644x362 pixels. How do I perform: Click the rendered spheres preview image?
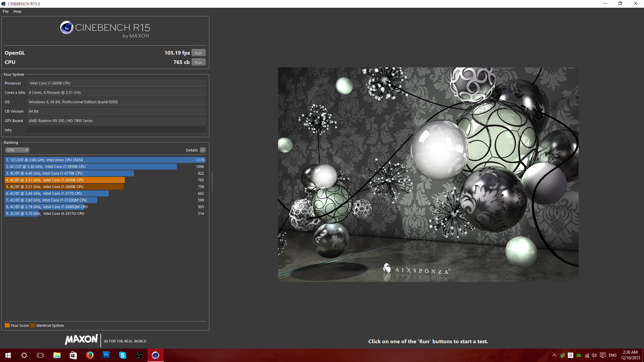[x=428, y=174]
